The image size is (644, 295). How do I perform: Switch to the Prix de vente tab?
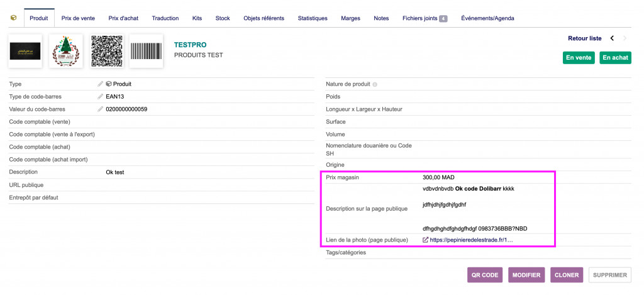pyautogui.click(x=78, y=18)
